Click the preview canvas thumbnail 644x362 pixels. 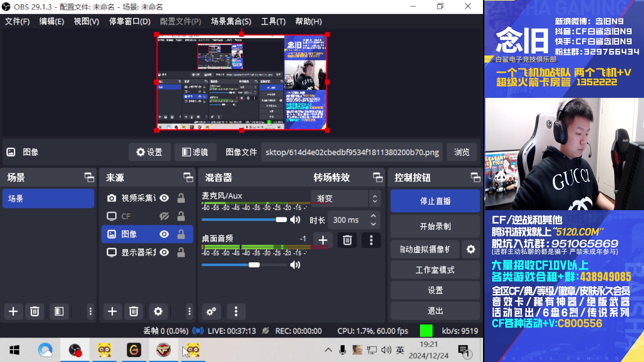(241, 82)
